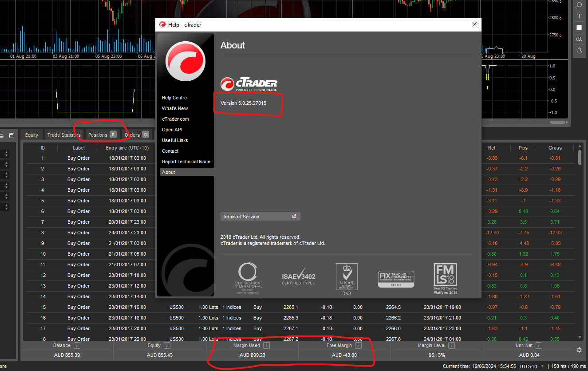The image size is (588, 371).
Task: Click closing time 23/01/2017 21:00
Action: click(x=442, y=318)
